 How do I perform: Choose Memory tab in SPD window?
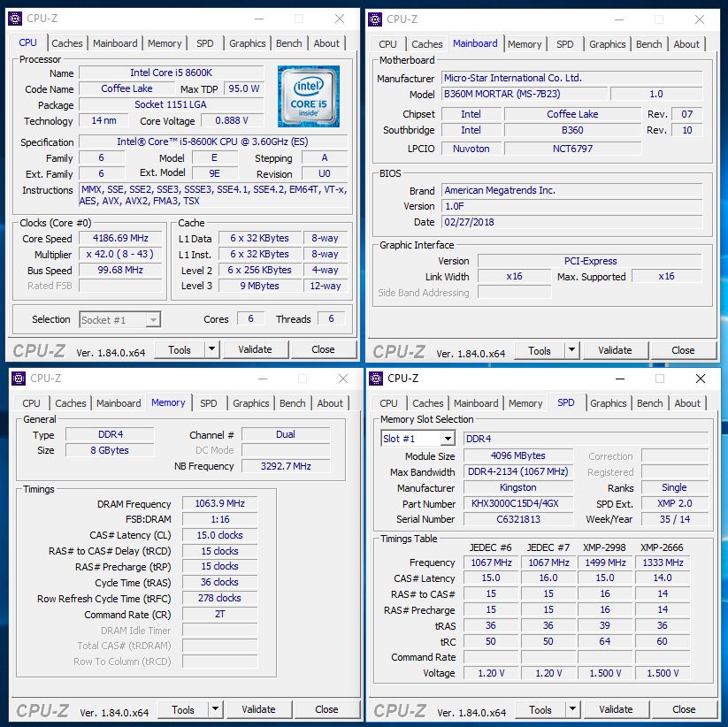pyautogui.click(x=525, y=403)
